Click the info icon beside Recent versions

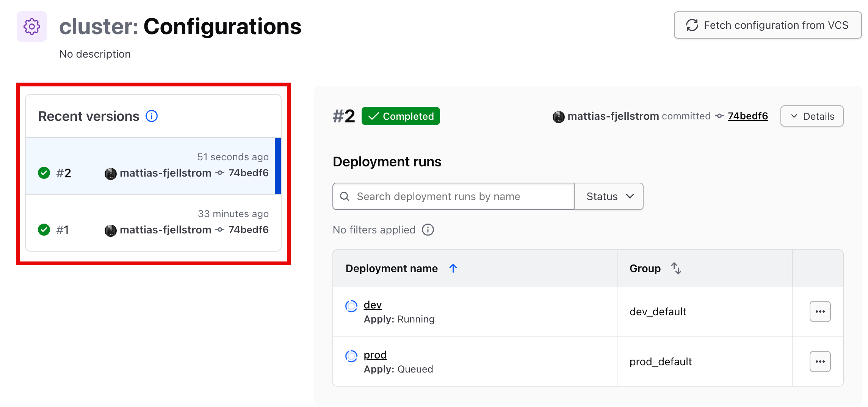point(151,116)
